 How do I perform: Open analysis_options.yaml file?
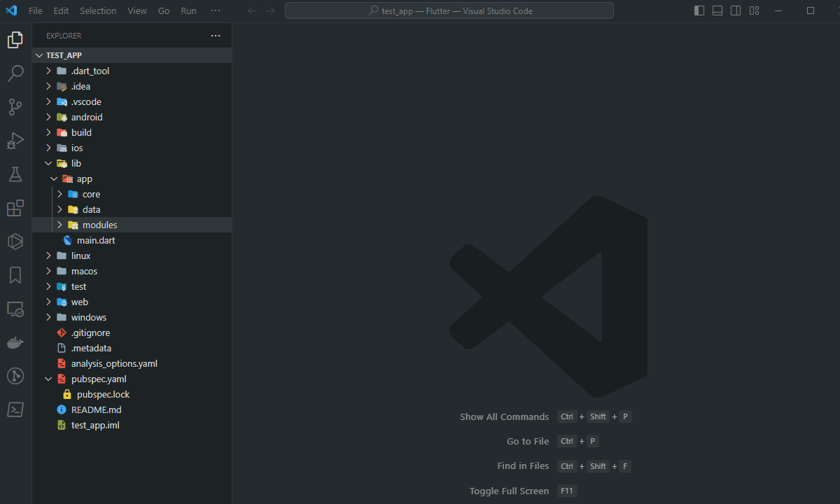click(x=132, y=363)
